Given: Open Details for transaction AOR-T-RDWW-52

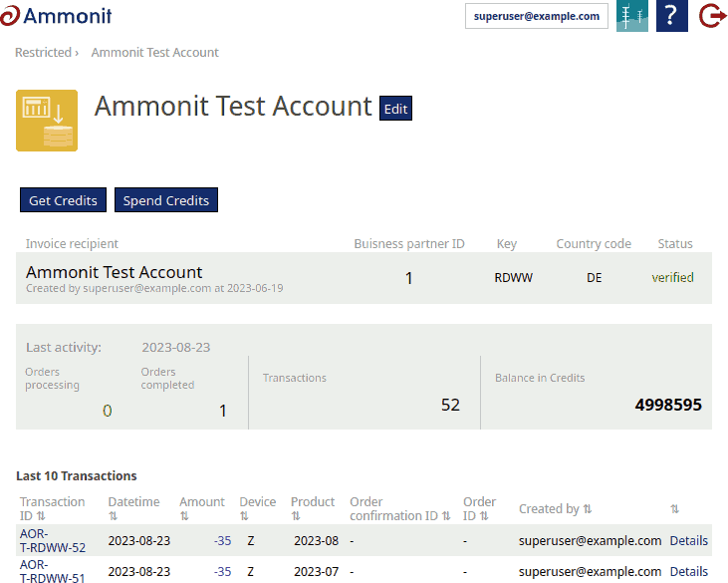Looking at the screenshot, I should (x=688, y=541).
